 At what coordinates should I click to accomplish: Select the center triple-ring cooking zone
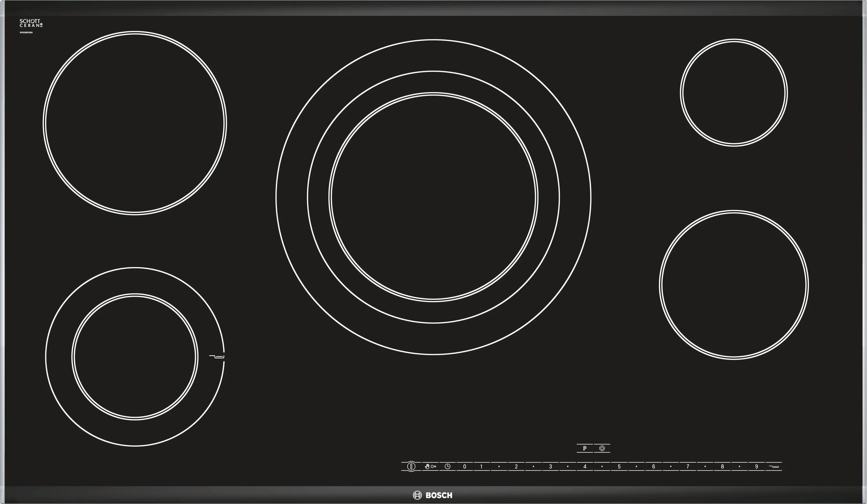point(433,197)
